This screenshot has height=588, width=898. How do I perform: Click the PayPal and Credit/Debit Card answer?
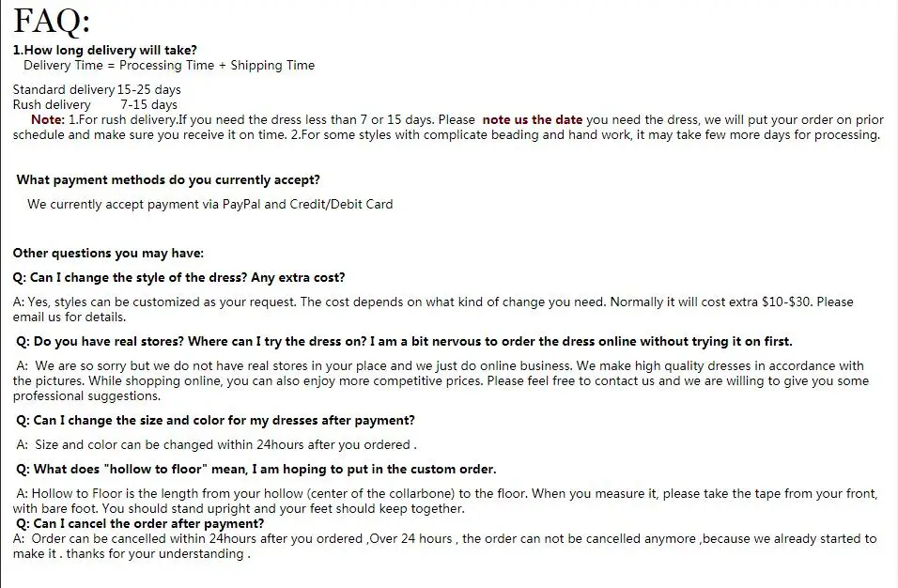tap(209, 205)
